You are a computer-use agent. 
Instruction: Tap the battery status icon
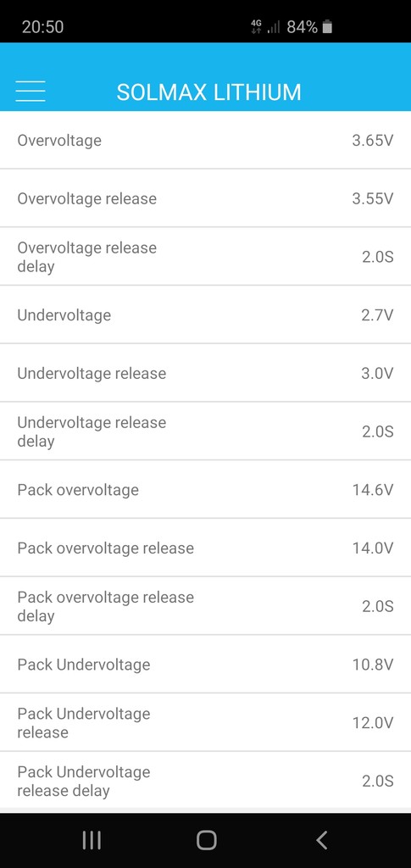pos(327,26)
